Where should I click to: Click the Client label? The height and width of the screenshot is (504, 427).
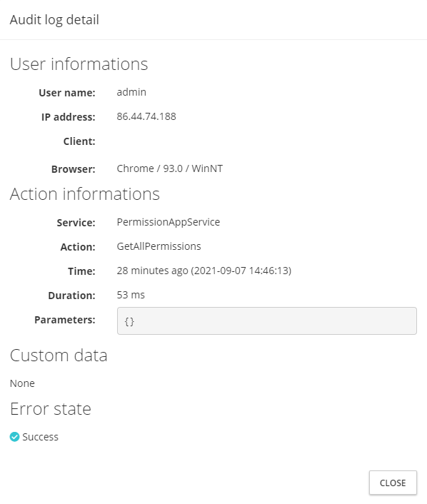point(79,141)
